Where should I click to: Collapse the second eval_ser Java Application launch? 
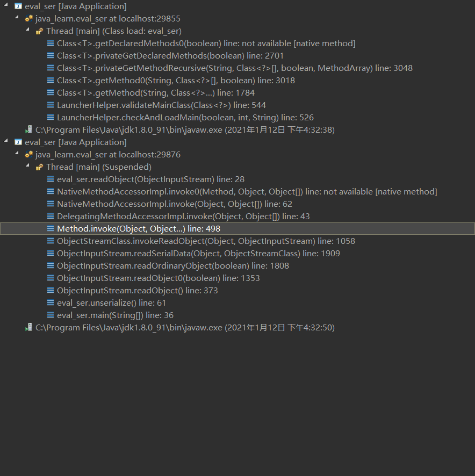click(x=6, y=141)
